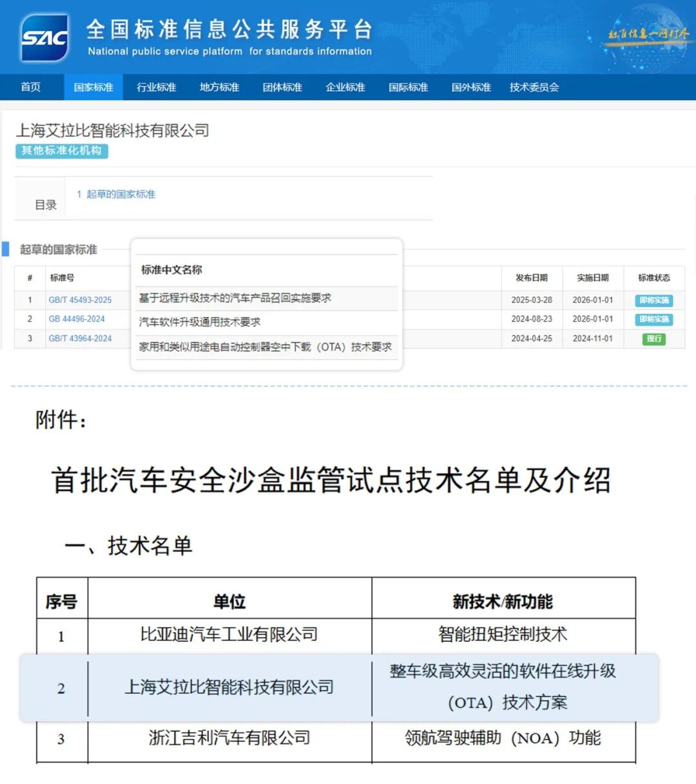
Task: Click the 标准中文名称 header
Action: pyautogui.click(x=171, y=269)
